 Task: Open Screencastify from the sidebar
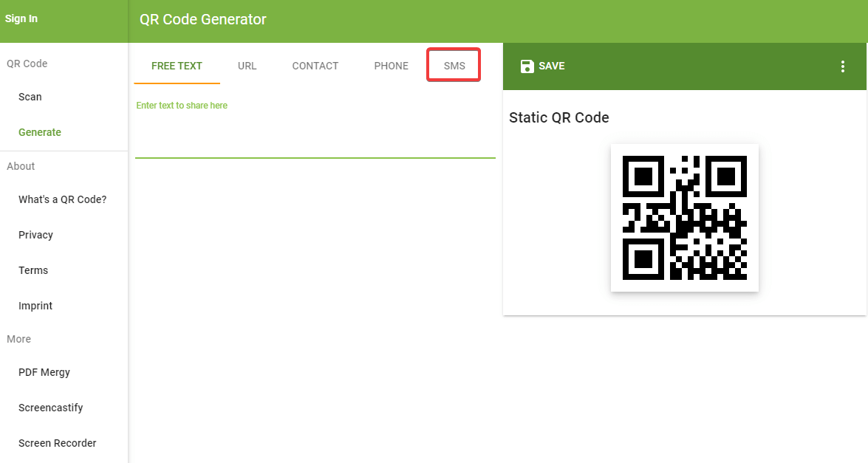(x=50, y=408)
